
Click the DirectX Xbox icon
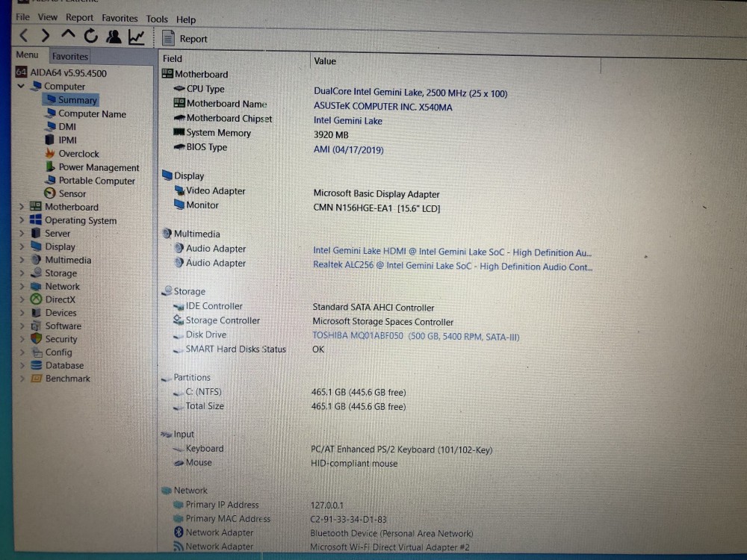click(36, 299)
